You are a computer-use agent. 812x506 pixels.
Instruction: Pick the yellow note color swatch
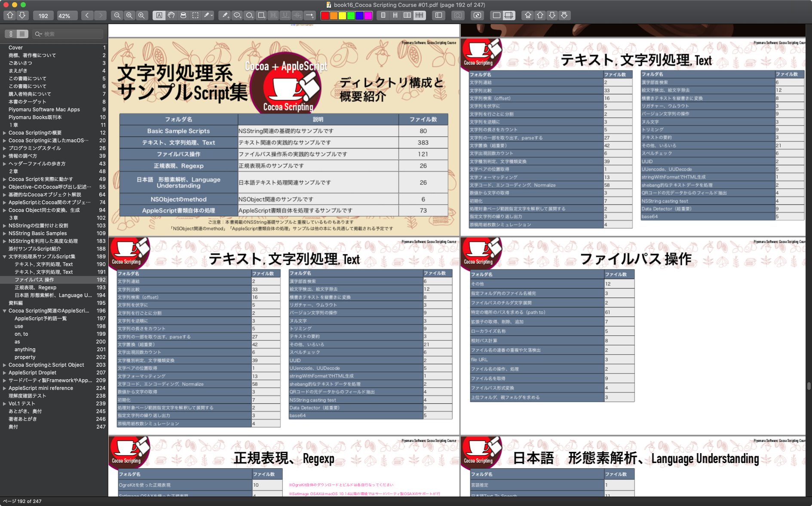click(x=342, y=15)
